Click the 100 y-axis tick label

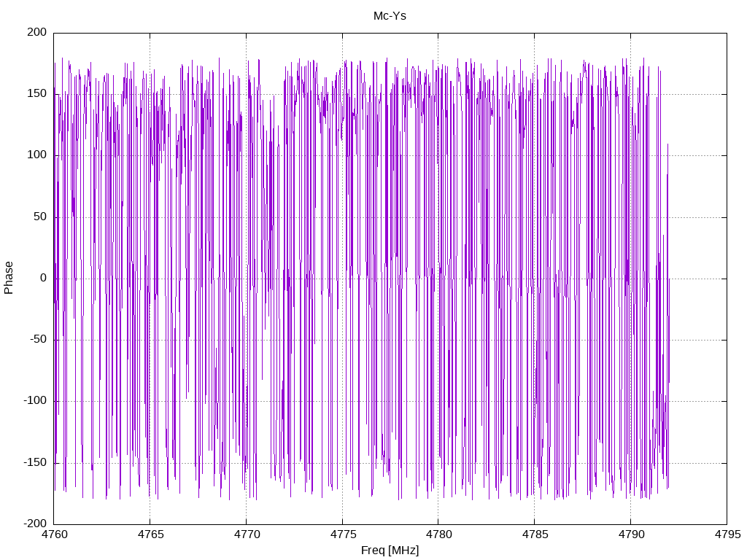pos(37,155)
